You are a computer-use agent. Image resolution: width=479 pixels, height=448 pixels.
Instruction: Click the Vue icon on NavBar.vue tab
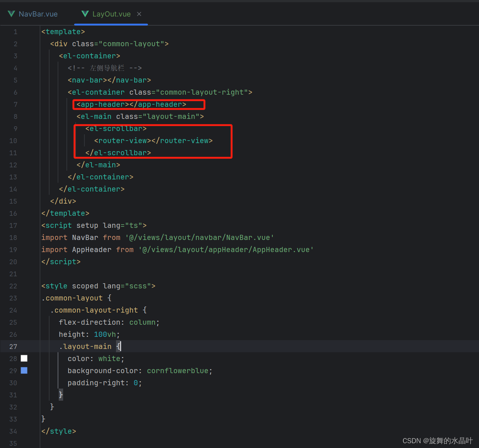(x=11, y=14)
